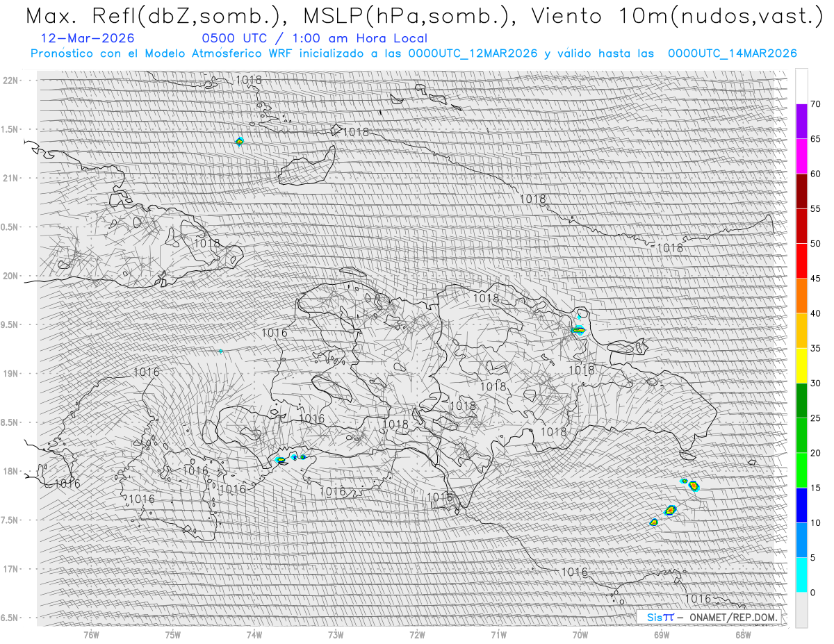This screenshot has width=834, height=644.
Task: Select the color scale label "25"
Action: pos(815,418)
